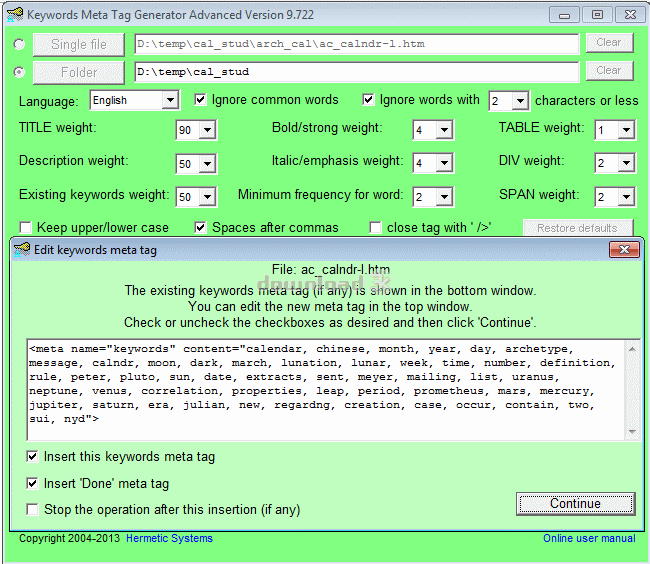Click the single file path input field
650x564 pixels.
(x=357, y=44)
